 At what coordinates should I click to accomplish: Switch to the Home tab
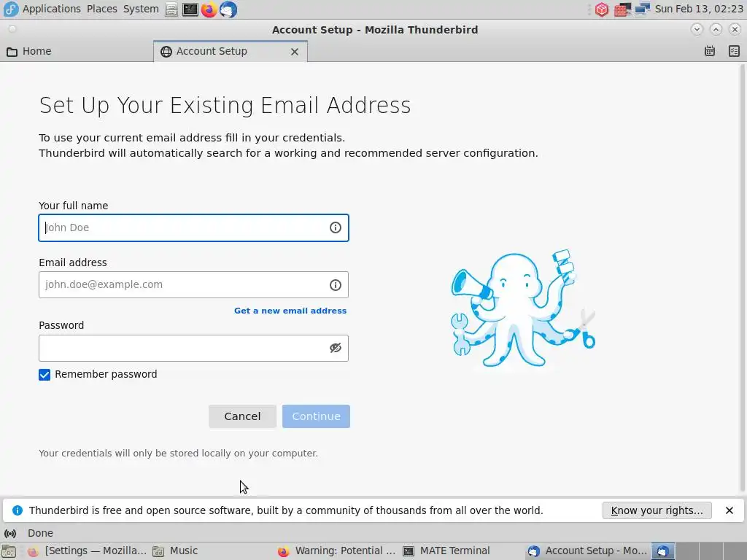coord(77,52)
